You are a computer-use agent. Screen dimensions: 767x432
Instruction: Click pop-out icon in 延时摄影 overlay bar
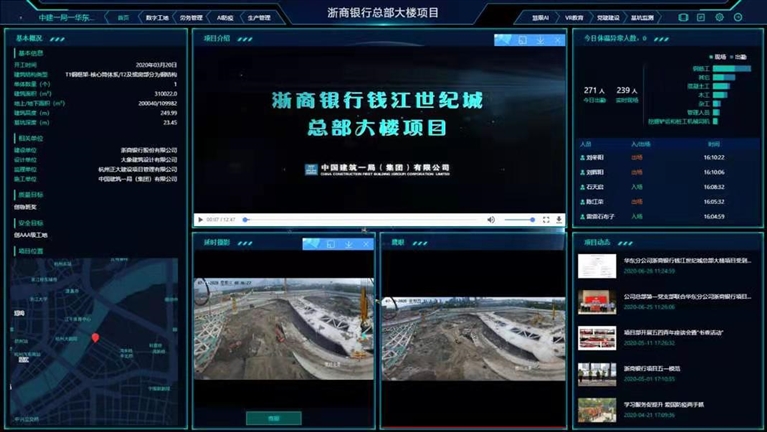click(331, 244)
